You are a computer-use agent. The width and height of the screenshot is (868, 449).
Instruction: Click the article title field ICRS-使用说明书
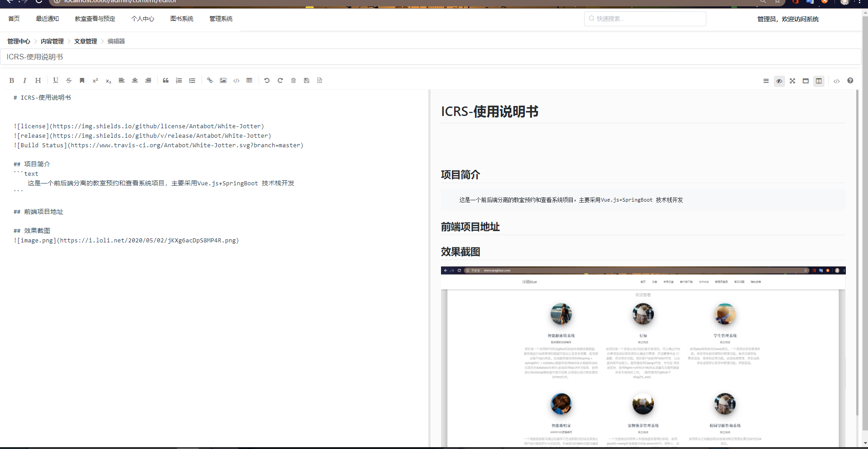point(430,57)
